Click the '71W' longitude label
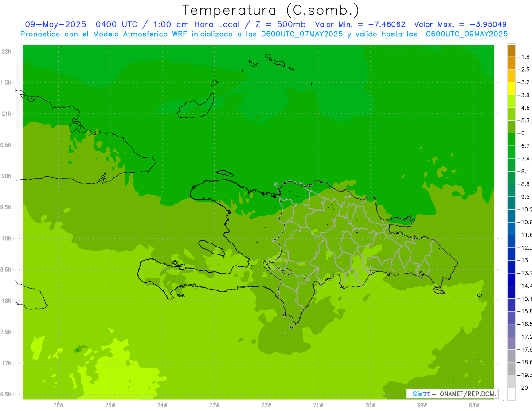Screen dimensions: 532x411 (318, 405)
